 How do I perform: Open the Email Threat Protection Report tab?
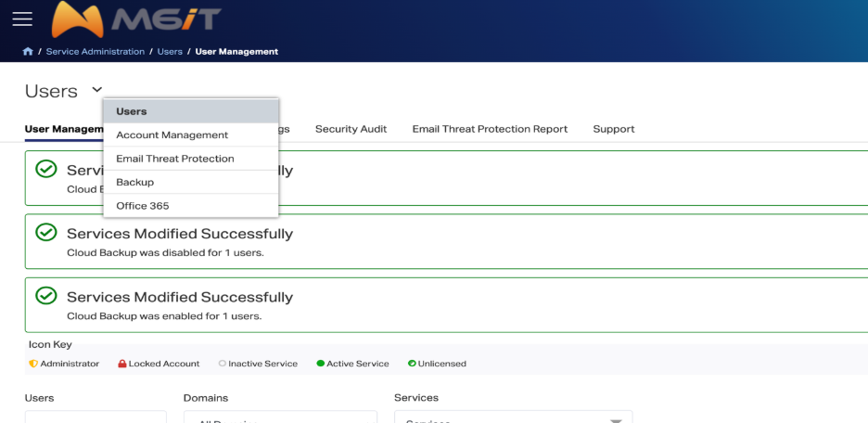[x=490, y=129]
